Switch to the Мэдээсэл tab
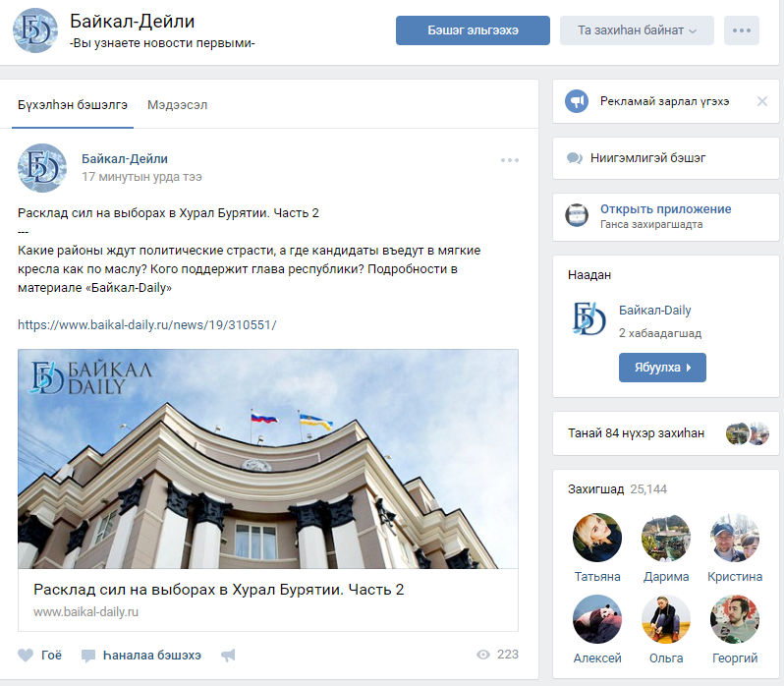The image size is (784, 686). pyautogui.click(x=177, y=105)
